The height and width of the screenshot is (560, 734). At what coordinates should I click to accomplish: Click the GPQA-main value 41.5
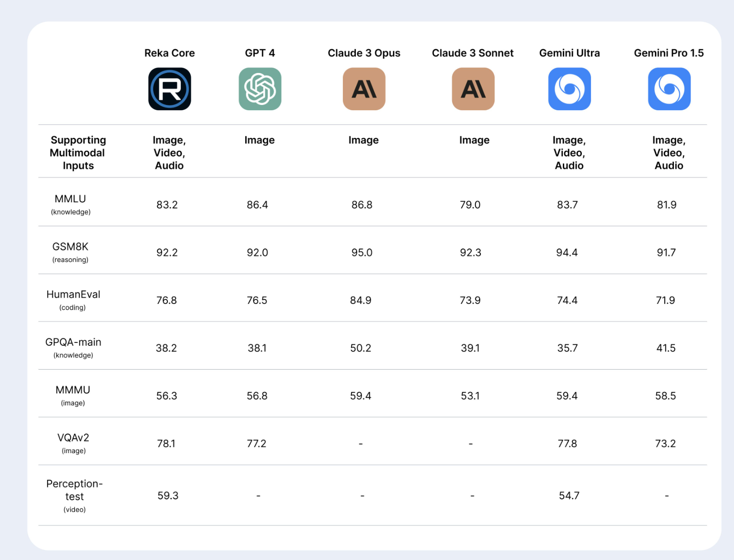(666, 348)
